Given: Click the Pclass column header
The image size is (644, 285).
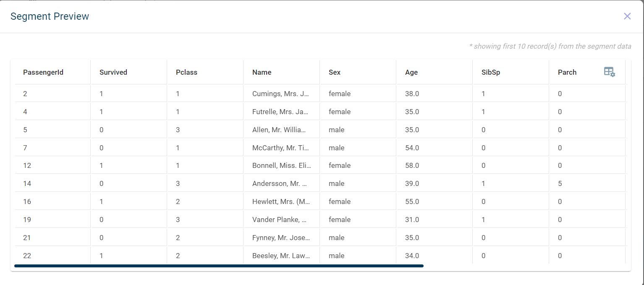Looking at the screenshot, I should tap(186, 72).
